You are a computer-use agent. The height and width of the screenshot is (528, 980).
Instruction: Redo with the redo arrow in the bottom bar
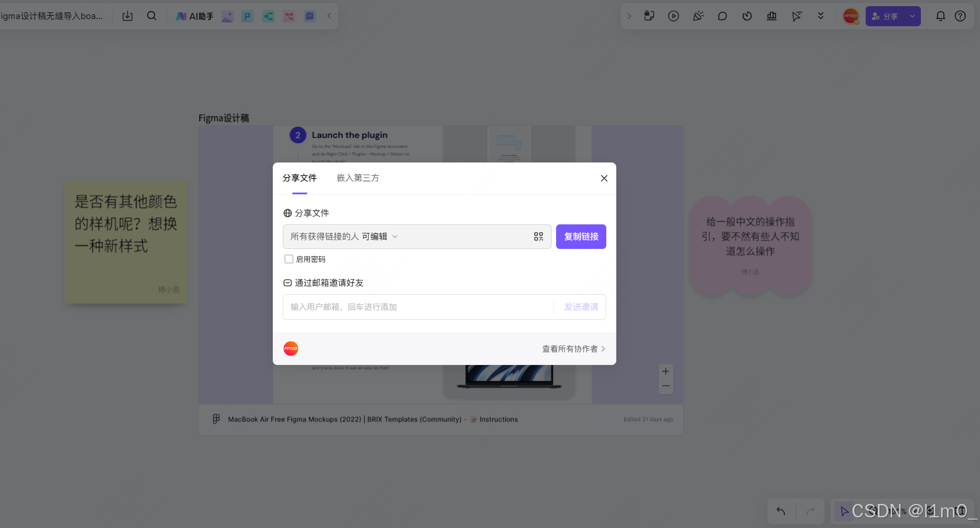(x=810, y=511)
